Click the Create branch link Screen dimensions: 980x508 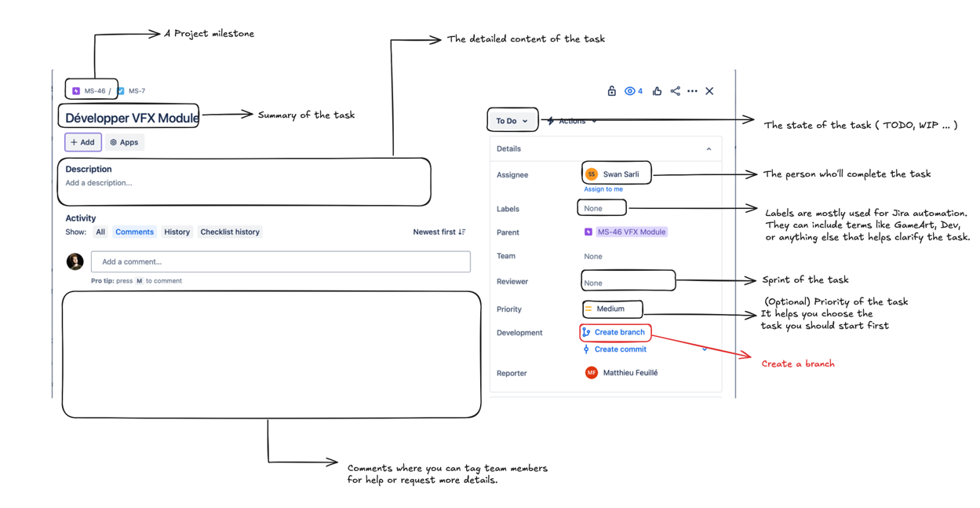[620, 332]
